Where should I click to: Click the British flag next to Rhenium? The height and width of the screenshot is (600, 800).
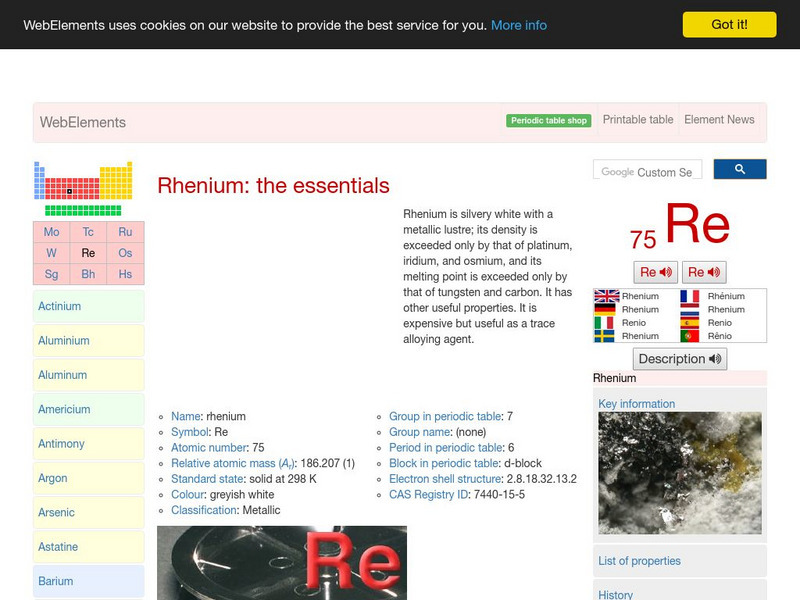[606, 296]
